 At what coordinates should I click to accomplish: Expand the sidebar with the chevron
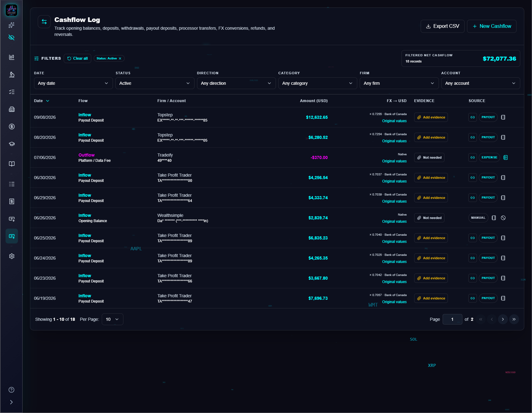11,402
